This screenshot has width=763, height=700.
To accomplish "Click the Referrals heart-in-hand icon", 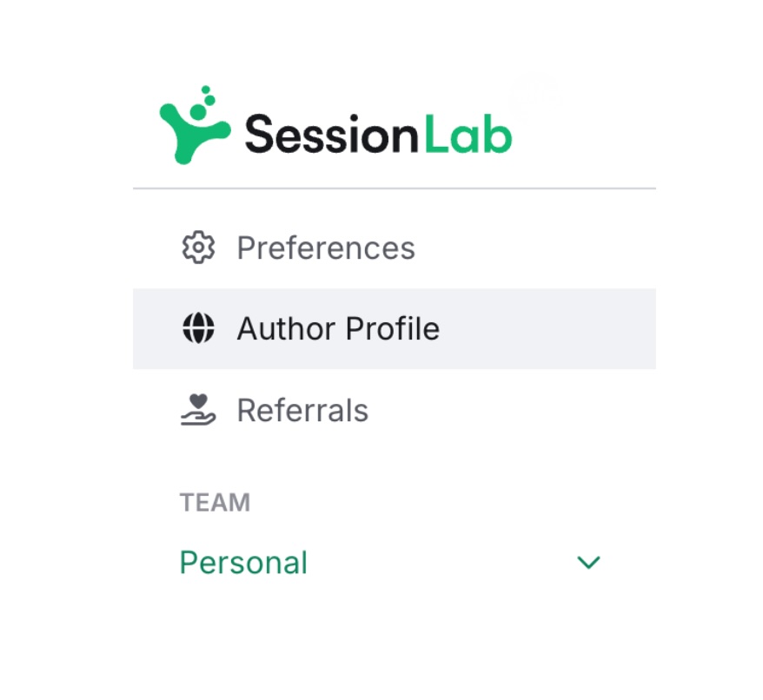I will [x=198, y=410].
